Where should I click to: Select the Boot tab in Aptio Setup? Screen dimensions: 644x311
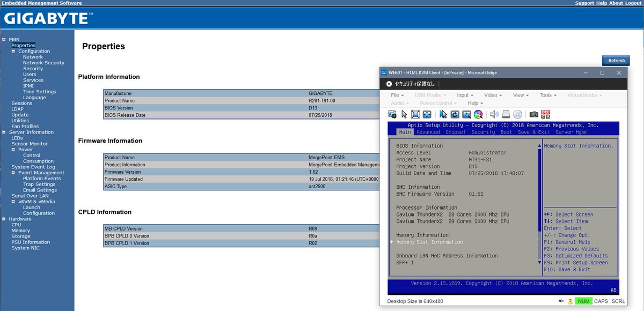click(x=506, y=132)
